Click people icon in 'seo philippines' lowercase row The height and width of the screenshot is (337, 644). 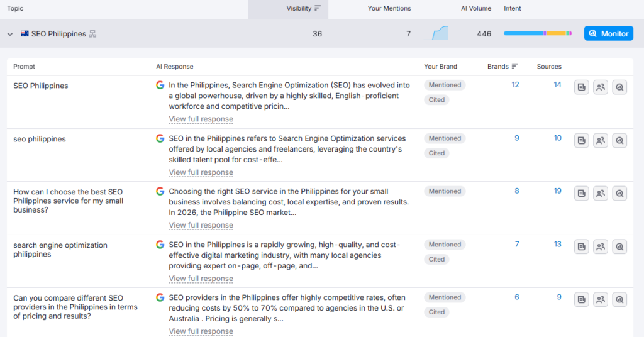pyautogui.click(x=601, y=140)
